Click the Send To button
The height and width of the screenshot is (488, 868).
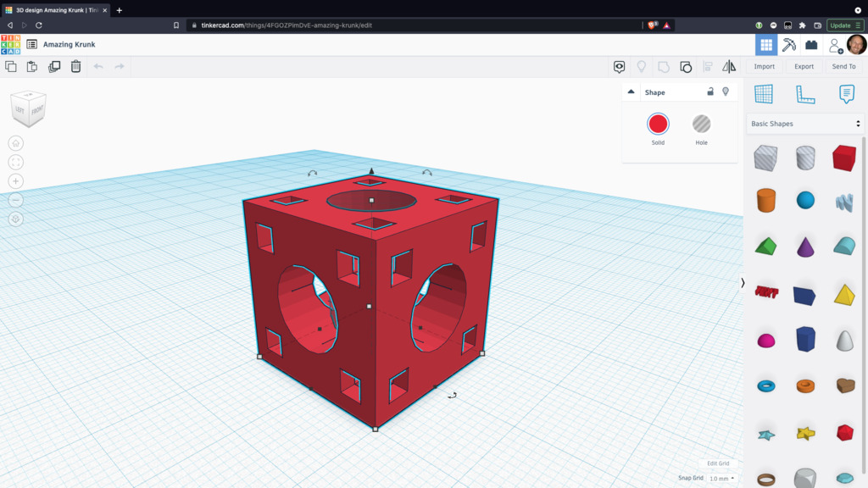click(843, 66)
